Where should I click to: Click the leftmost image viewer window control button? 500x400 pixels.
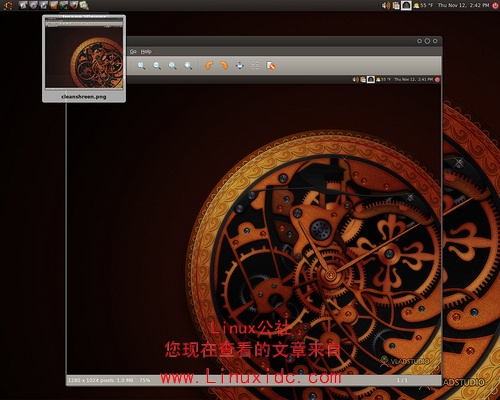point(419,41)
